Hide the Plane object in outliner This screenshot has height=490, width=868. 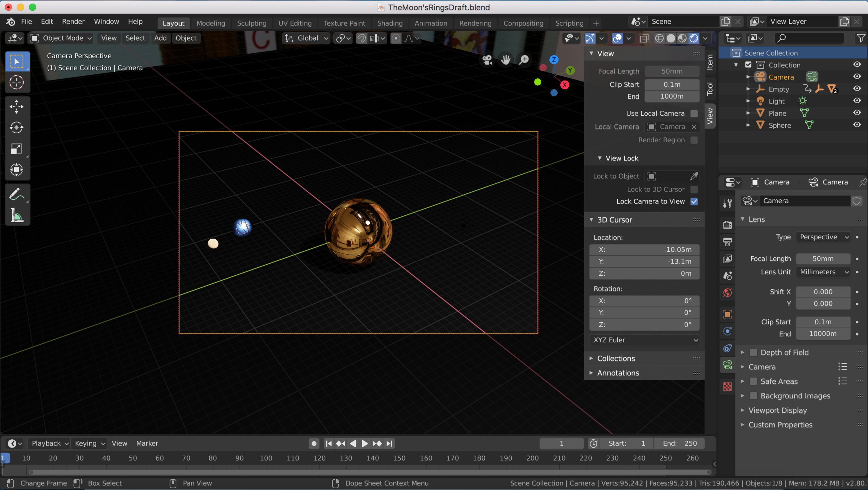(x=857, y=113)
